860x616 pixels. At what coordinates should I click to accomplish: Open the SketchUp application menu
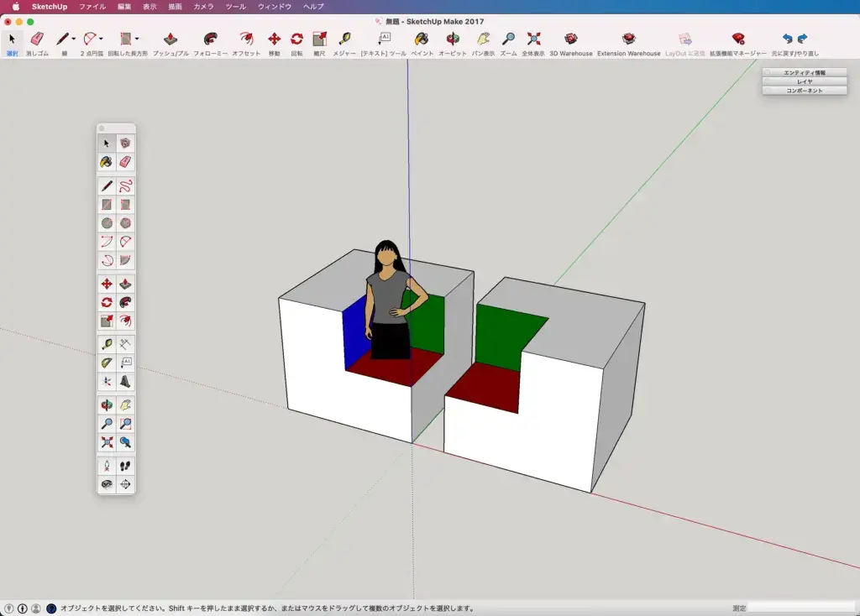coord(50,7)
